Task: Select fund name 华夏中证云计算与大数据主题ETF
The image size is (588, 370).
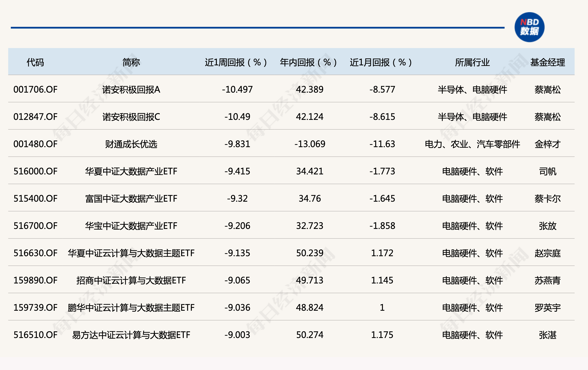Action: pyautogui.click(x=131, y=253)
